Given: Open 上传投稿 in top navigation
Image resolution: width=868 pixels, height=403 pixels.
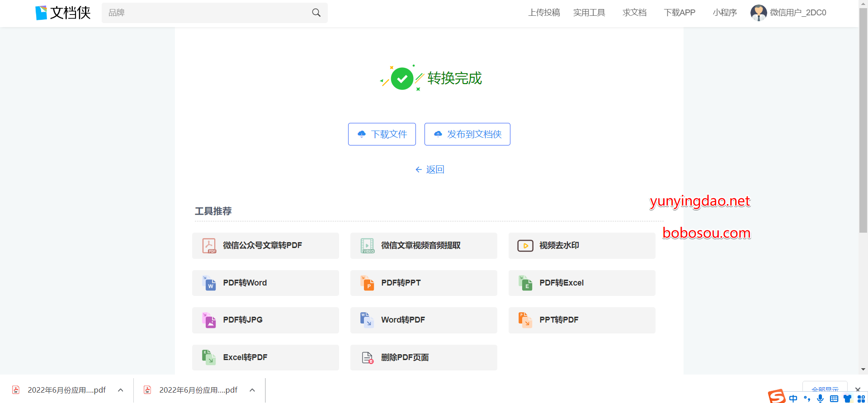Looking at the screenshot, I should [544, 13].
